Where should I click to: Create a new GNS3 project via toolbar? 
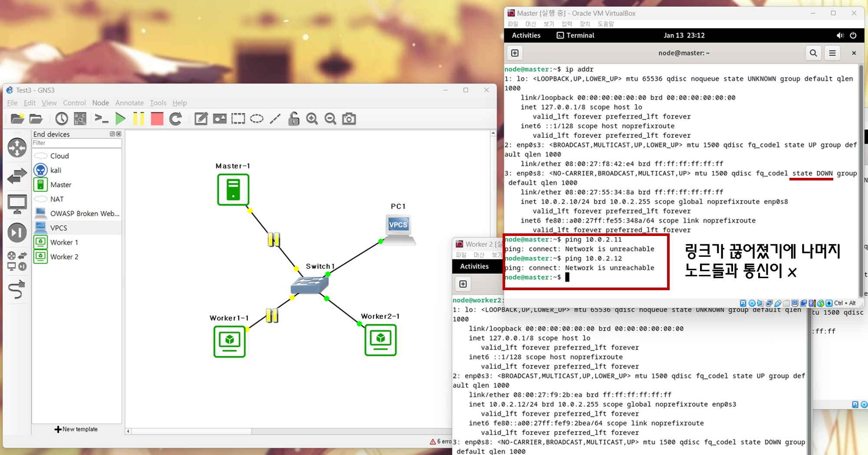point(17,118)
